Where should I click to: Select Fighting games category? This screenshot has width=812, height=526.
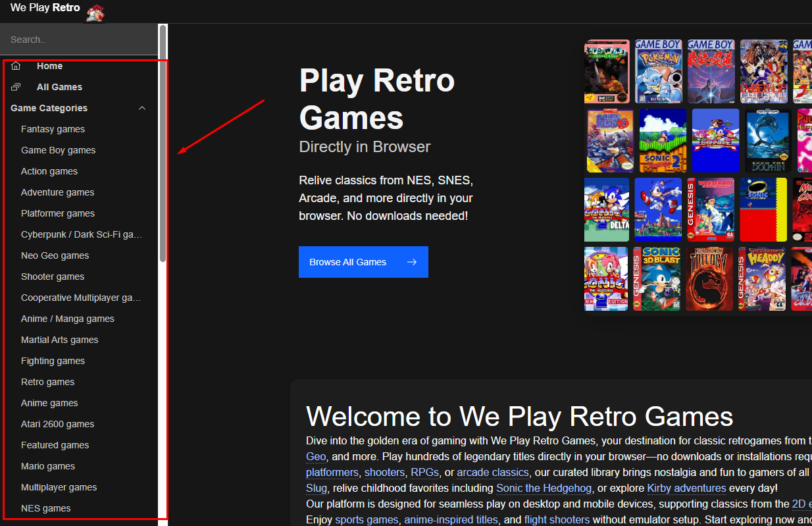click(53, 361)
